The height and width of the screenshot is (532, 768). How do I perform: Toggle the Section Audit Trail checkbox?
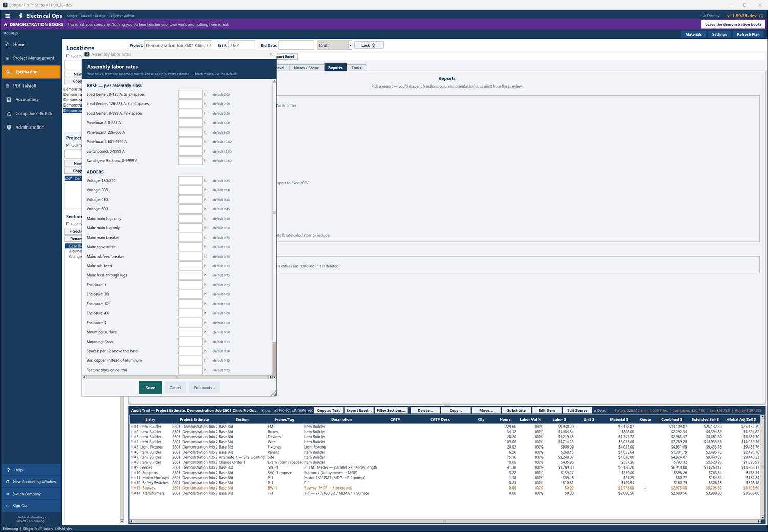pos(68,224)
